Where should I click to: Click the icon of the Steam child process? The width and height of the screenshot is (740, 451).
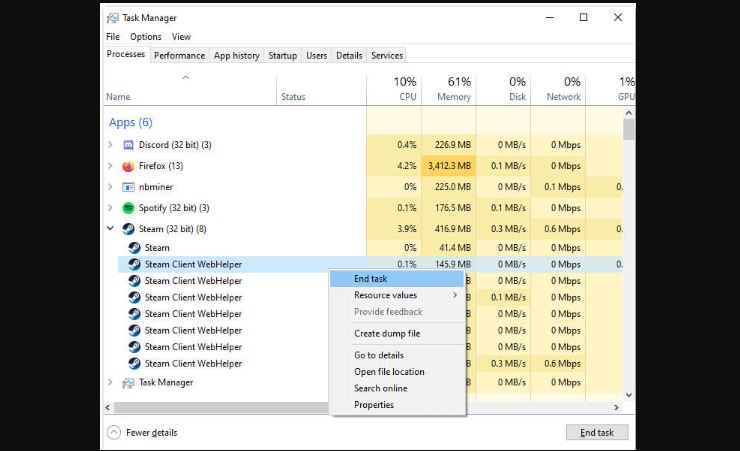pyautogui.click(x=135, y=248)
